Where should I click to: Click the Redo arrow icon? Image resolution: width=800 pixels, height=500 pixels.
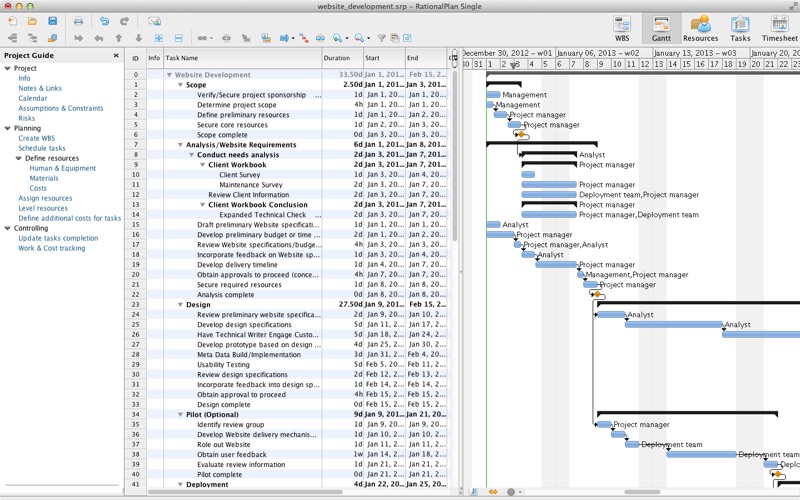tap(124, 21)
